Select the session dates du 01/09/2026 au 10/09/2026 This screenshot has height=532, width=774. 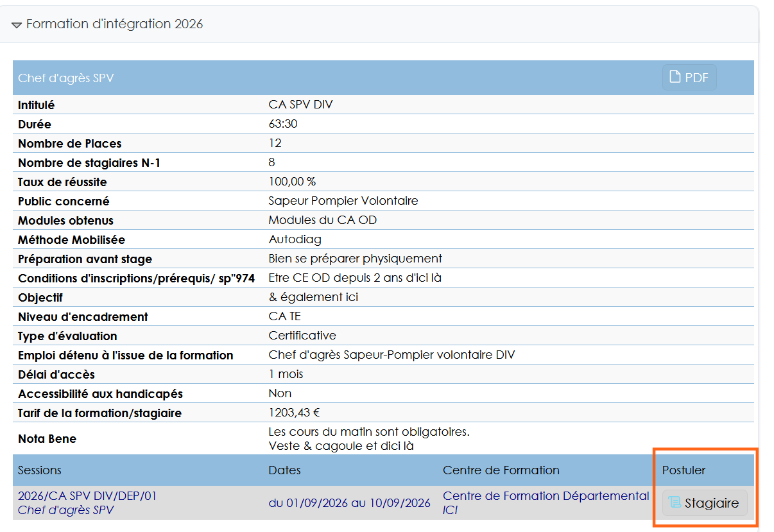(x=349, y=503)
